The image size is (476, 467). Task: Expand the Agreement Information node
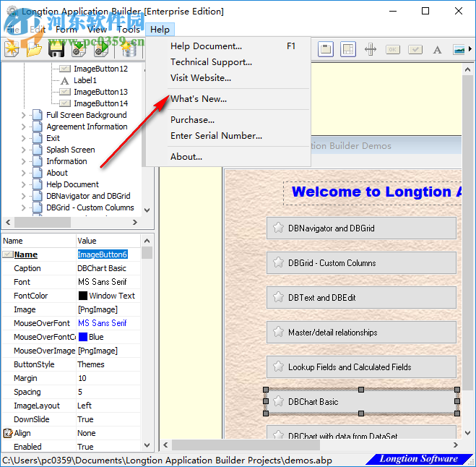click(24, 127)
